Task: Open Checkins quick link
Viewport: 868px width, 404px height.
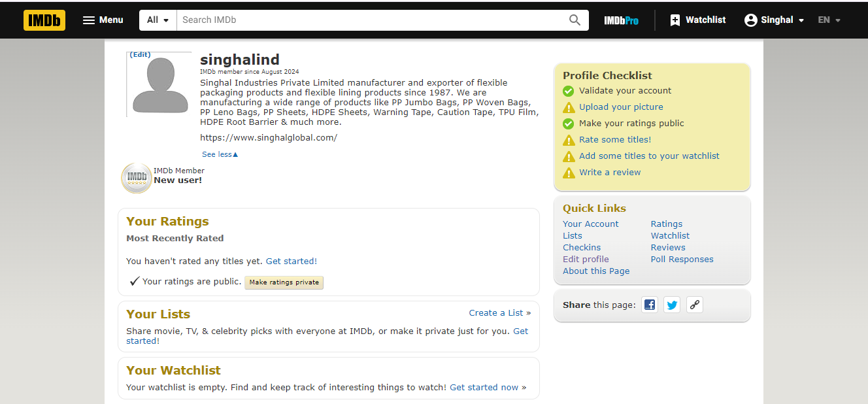Action: [x=582, y=247]
